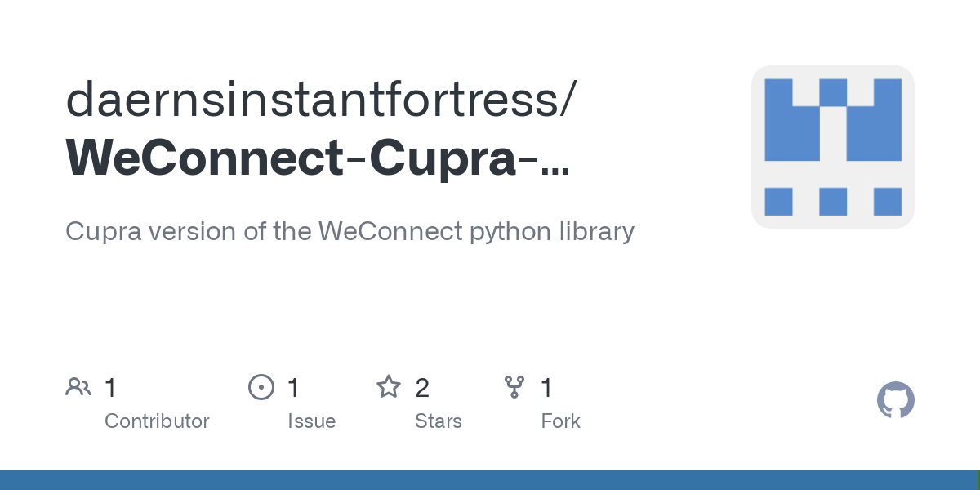Viewport: 980px width, 490px height.
Task: Click the Cupra version description text
Action: 350,232
